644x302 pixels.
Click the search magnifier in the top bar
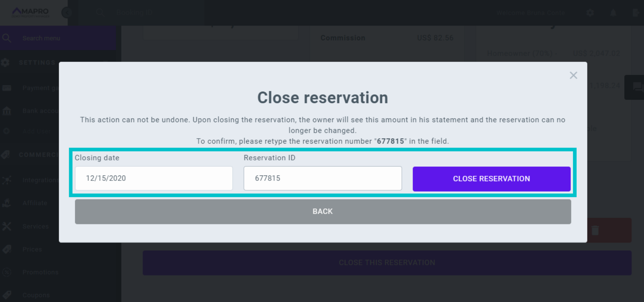pos(100,13)
